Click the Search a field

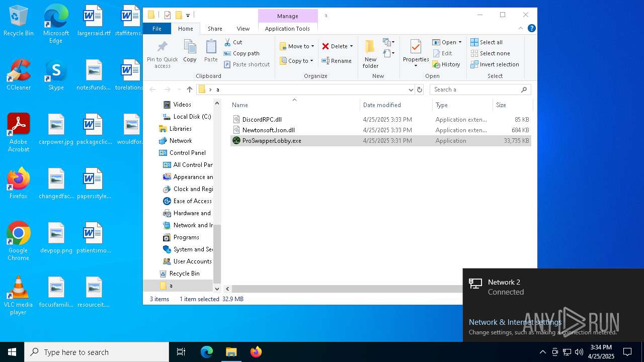pyautogui.click(x=480, y=89)
